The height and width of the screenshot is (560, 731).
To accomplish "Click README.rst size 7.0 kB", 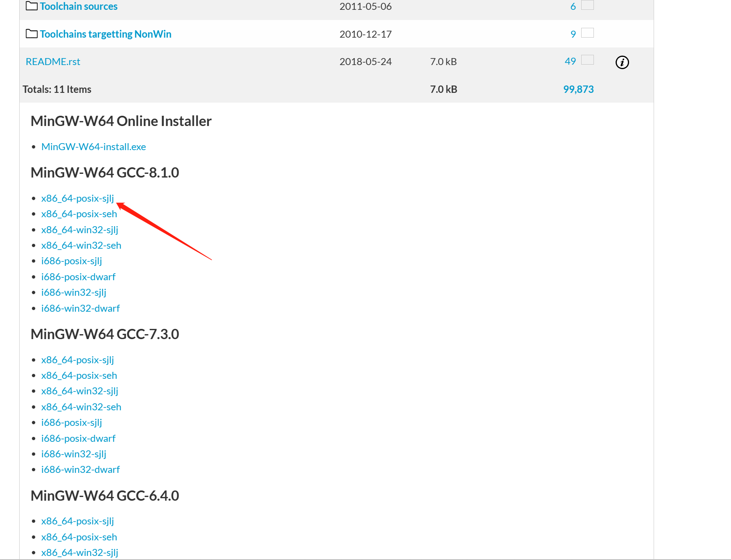I will point(443,61).
